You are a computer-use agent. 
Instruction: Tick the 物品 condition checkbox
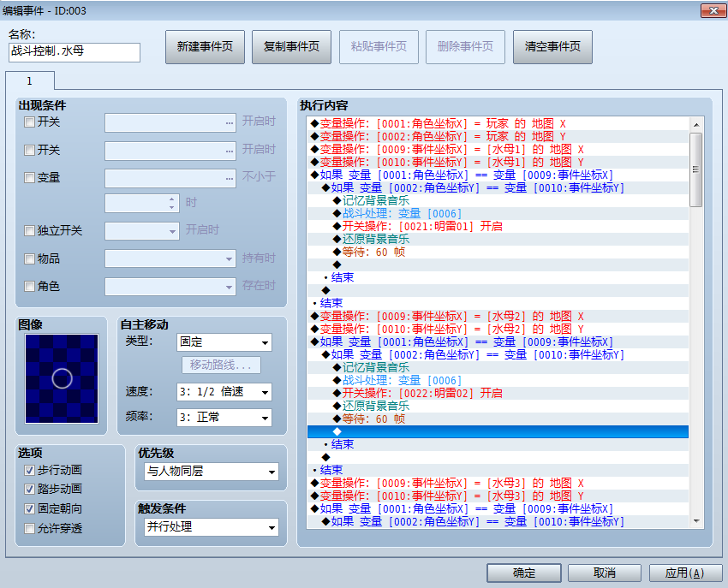point(29,258)
